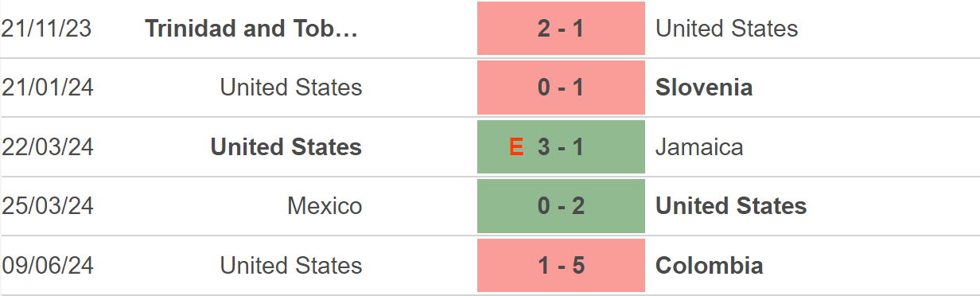Click the red E indicator icon
980x296 pixels.
point(517,147)
